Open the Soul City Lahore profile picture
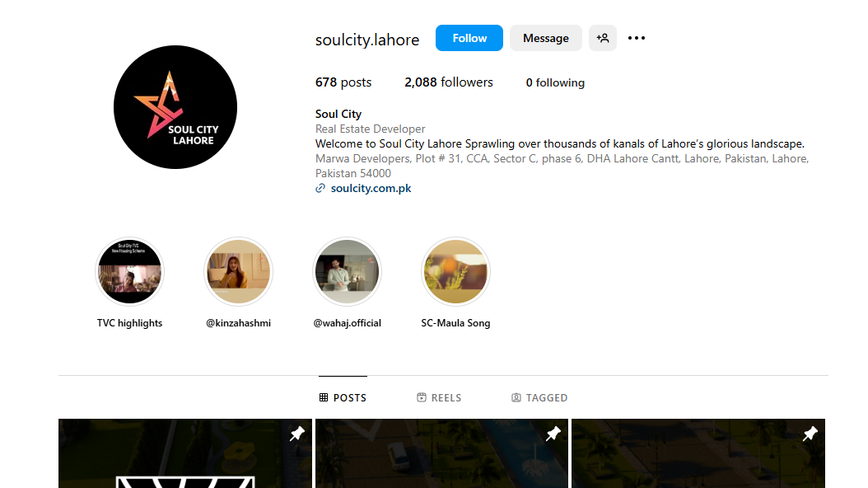 [175, 107]
